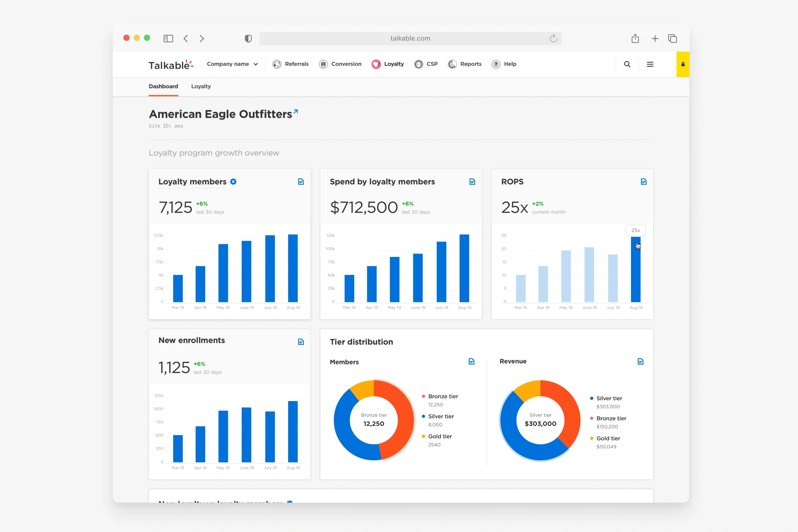The image size is (798, 532).
Task: Show the tab overview icon
Action: click(672, 38)
